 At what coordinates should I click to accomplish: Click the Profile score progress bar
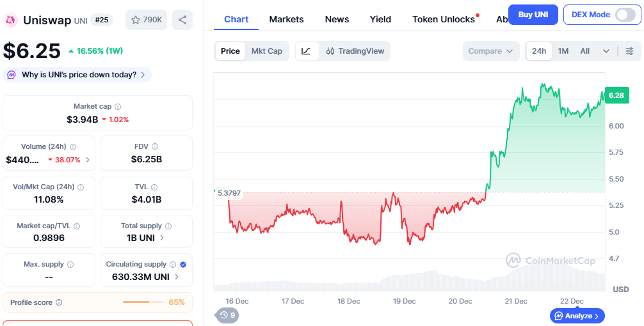[x=143, y=302]
